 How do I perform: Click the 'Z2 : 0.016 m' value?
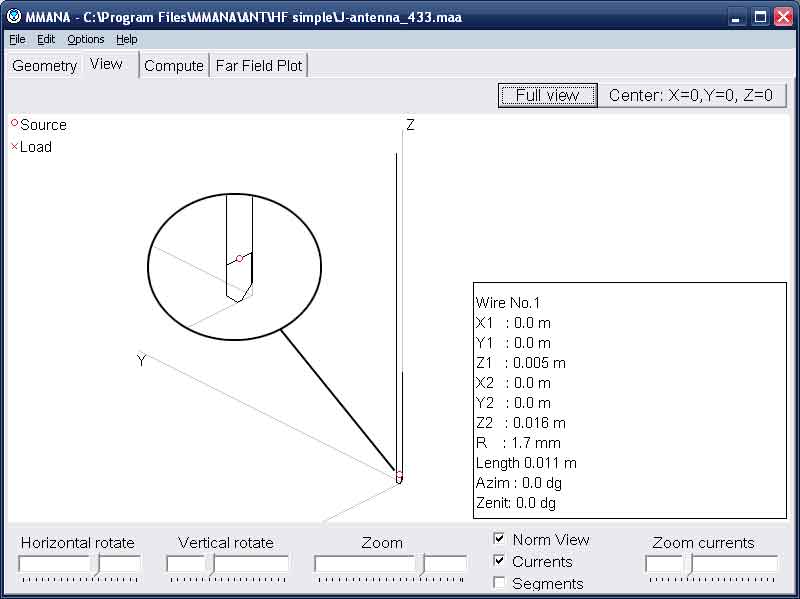pos(520,423)
